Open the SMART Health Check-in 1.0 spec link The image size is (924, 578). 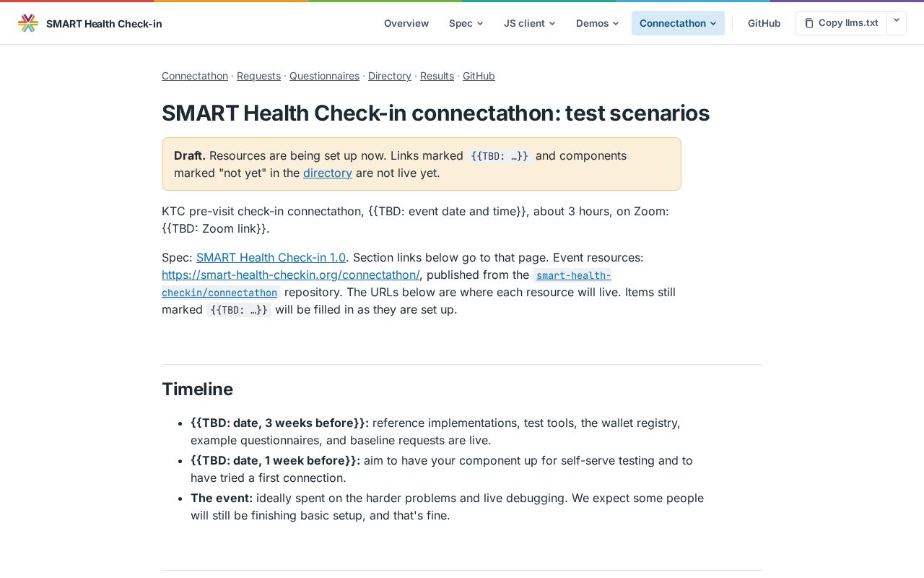pyautogui.click(x=271, y=257)
